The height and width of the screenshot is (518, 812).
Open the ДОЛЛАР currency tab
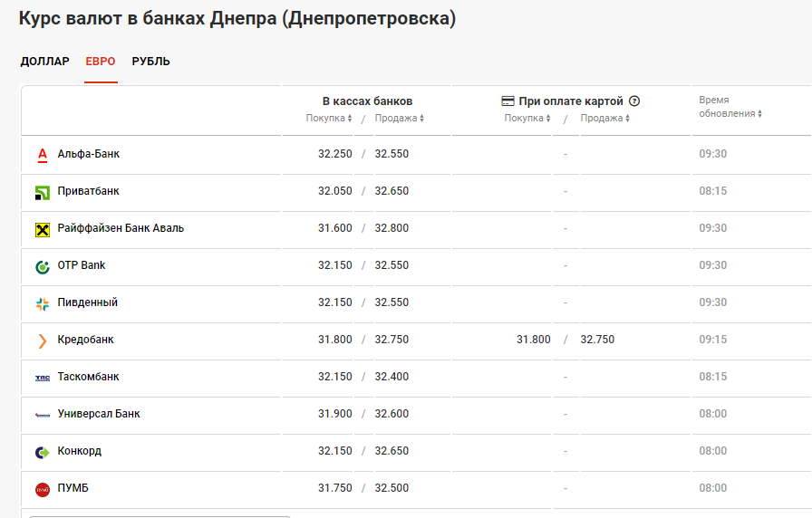pyautogui.click(x=44, y=61)
